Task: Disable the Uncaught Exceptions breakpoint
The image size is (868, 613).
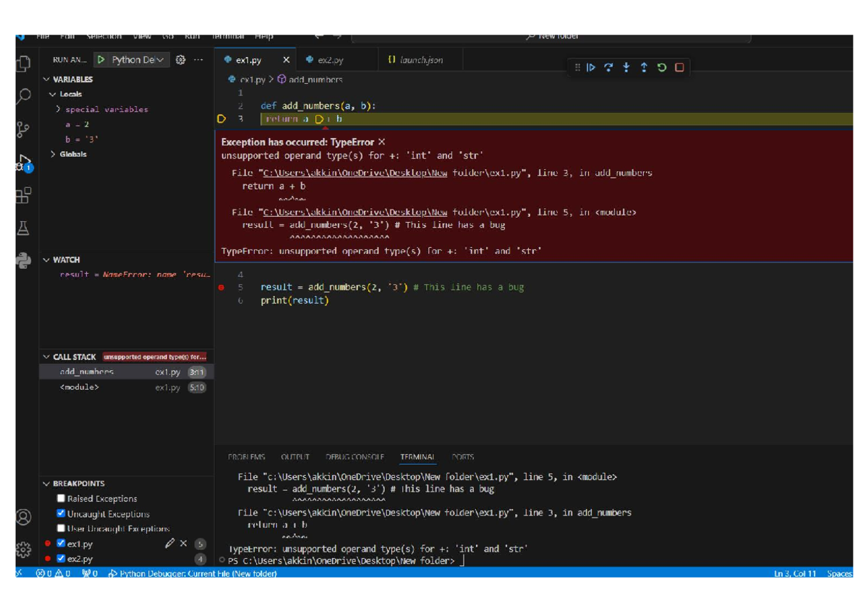Action: click(61, 513)
